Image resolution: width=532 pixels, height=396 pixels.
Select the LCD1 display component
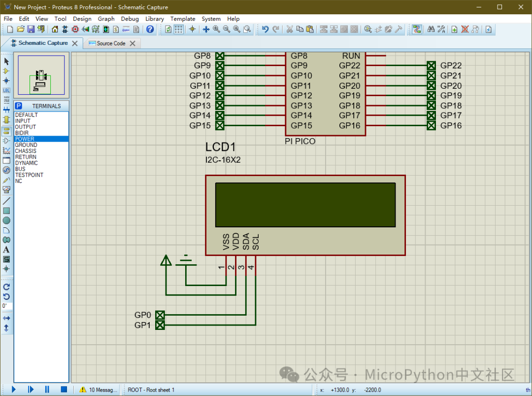305,216
